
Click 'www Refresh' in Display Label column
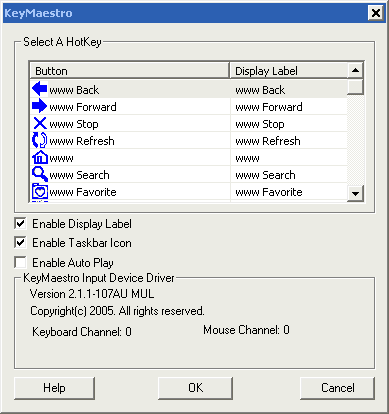(x=268, y=141)
